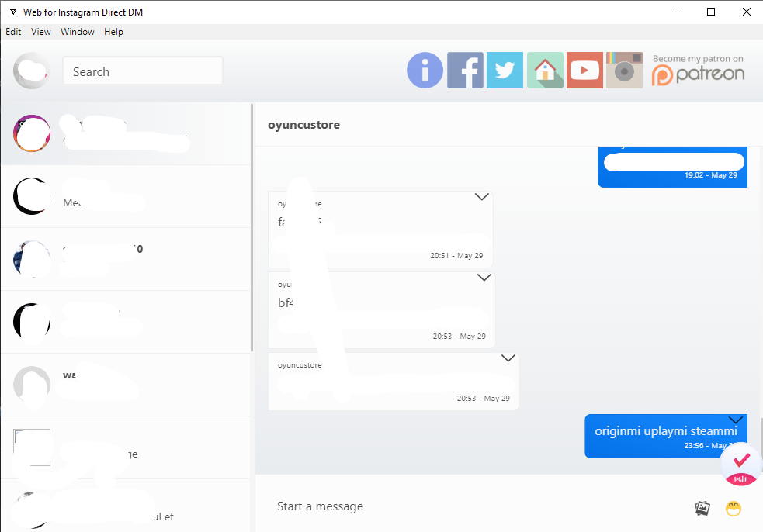Select the first conversation in the list
Viewport: 763px width, 532px height.
pos(126,133)
